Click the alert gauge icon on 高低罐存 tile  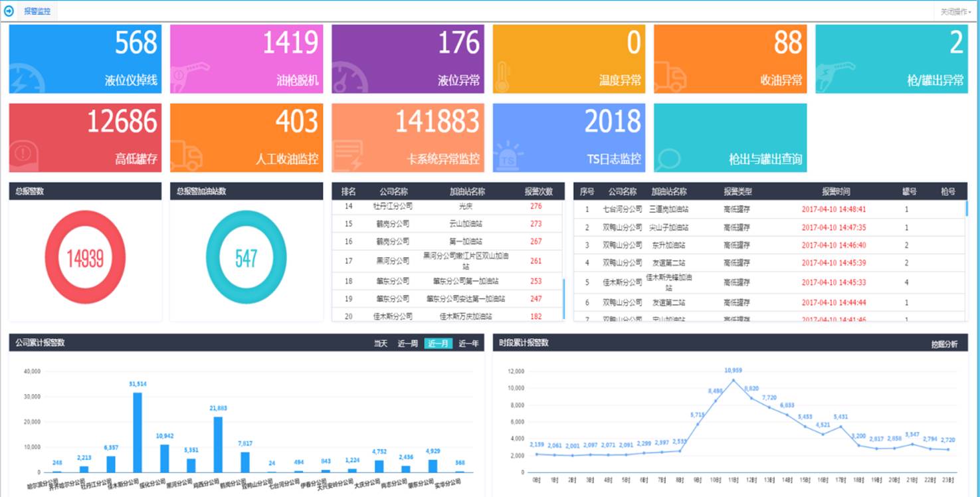pos(25,155)
